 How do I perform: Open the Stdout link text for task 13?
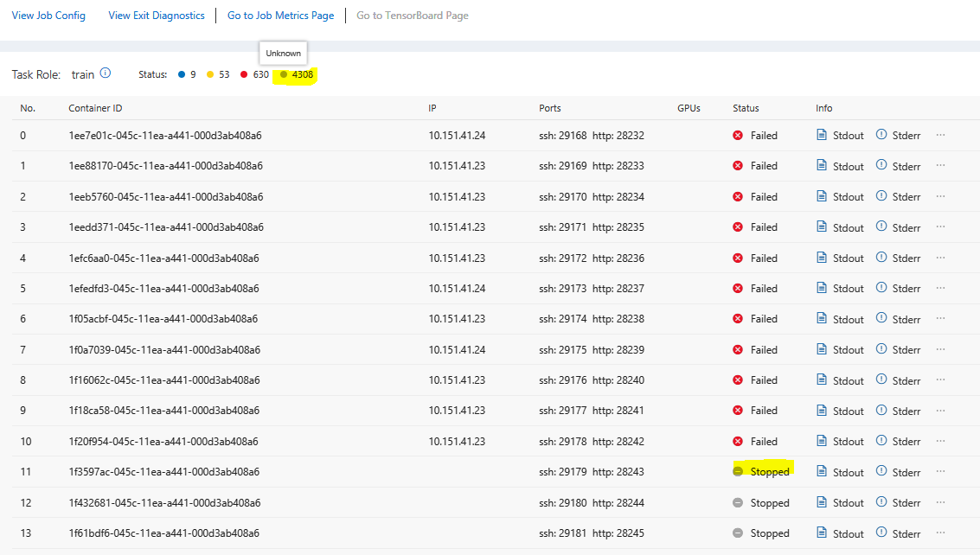(x=849, y=533)
